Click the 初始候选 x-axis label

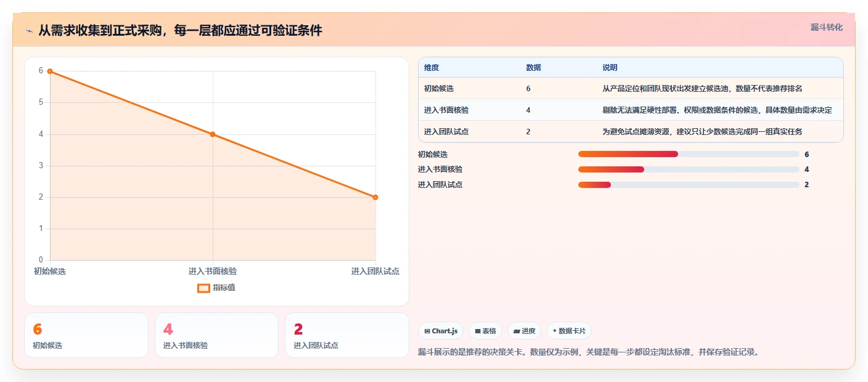[x=50, y=271]
